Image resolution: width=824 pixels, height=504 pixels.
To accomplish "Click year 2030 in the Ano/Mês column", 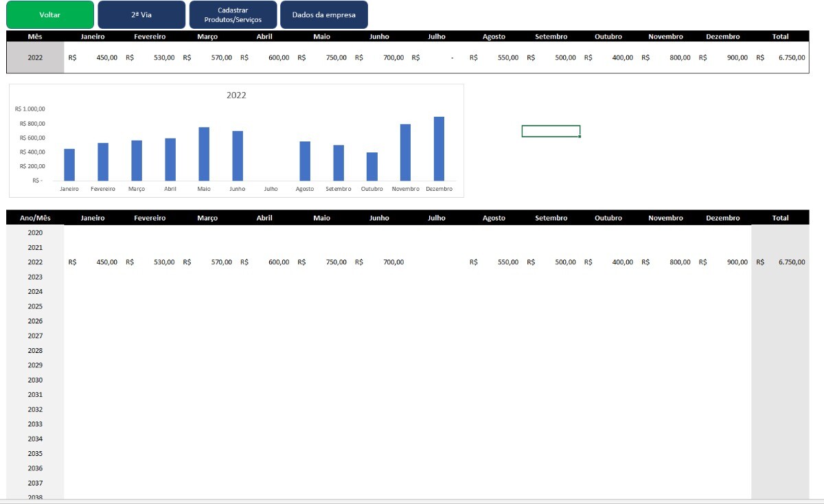I will pyautogui.click(x=35, y=380).
